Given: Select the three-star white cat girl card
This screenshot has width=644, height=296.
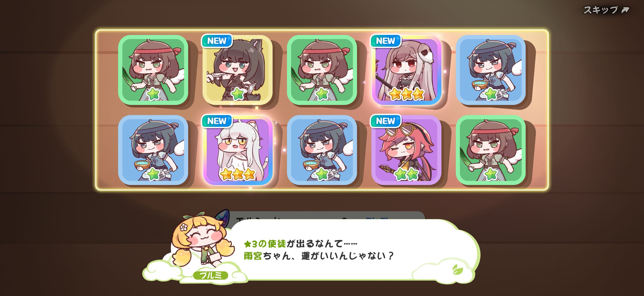Looking at the screenshot, I should click(237, 150).
